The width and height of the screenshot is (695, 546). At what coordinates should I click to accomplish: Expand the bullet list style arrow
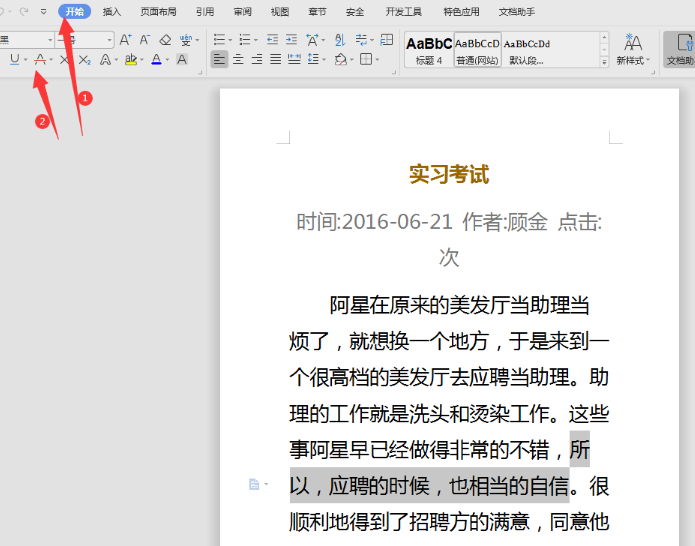[x=230, y=40]
